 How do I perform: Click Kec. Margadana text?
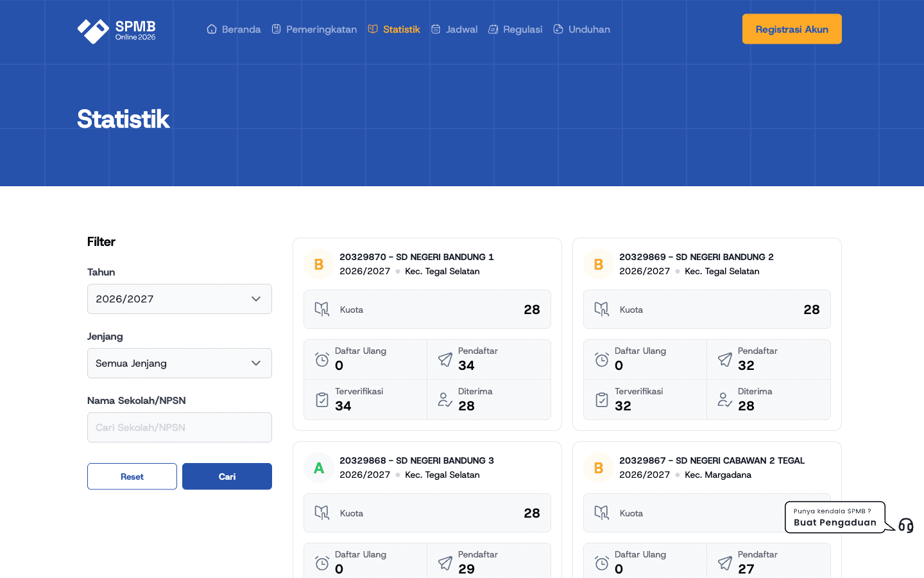coord(718,475)
